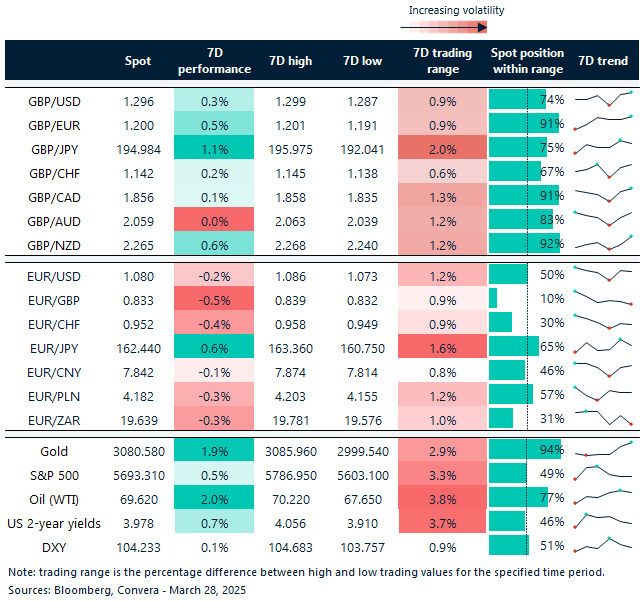The height and width of the screenshot is (601, 643).
Task: Select the EUR/JPY row label
Action: (54, 348)
